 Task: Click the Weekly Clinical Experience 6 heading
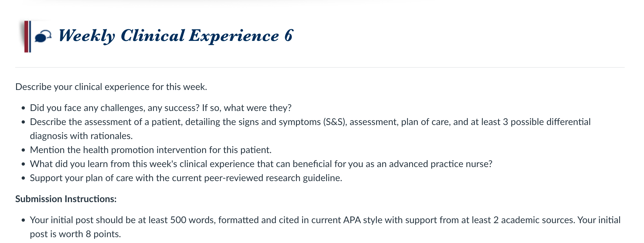point(175,36)
